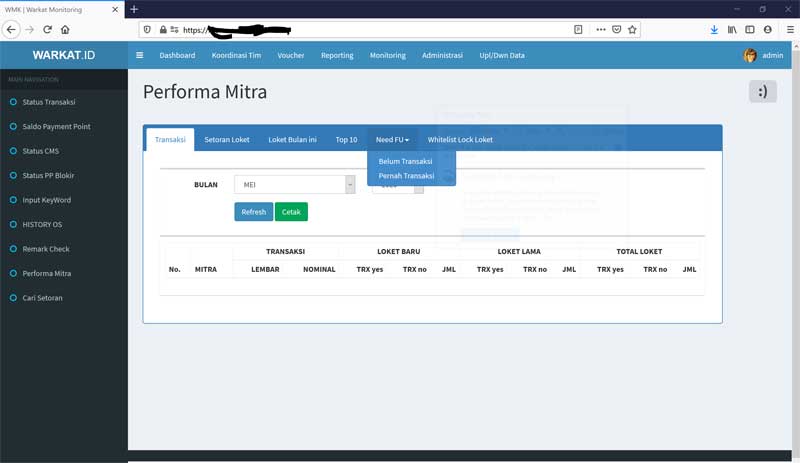Viewport: 800px width, 463px height.
Task: Click the browser back arrow
Action: [11, 30]
